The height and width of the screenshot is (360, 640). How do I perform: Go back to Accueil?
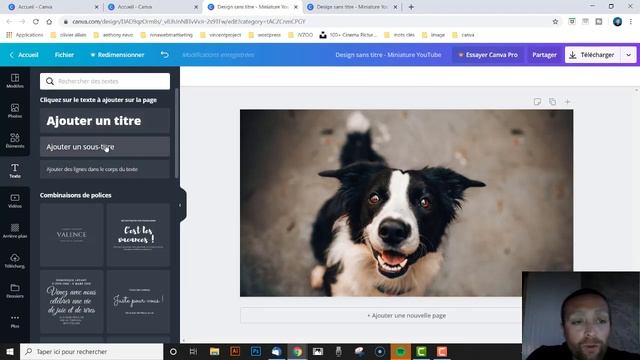24,55
